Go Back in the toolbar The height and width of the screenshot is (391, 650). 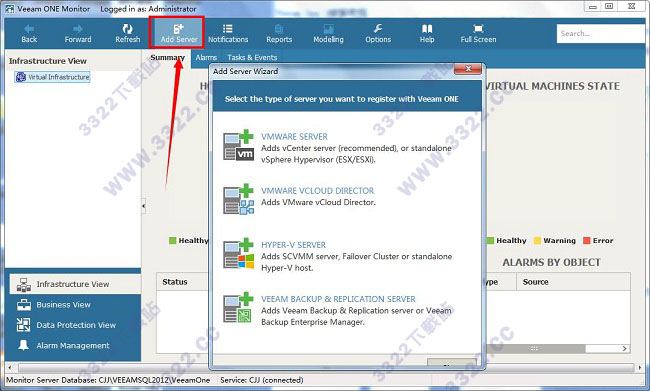(x=29, y=33)
